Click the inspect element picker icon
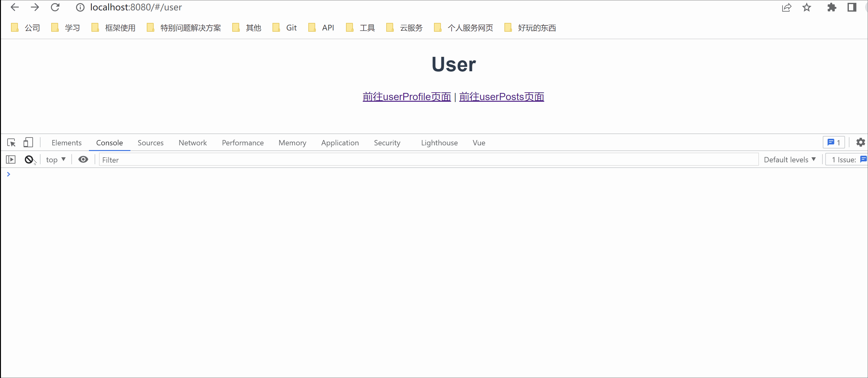 [11, 143]
